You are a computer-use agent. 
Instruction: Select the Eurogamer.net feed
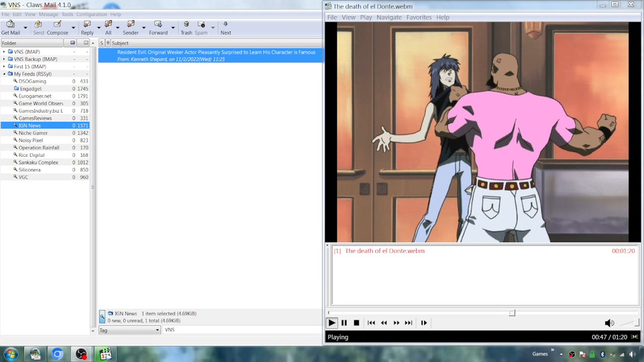pyautogui.click(x=34, y=96)
